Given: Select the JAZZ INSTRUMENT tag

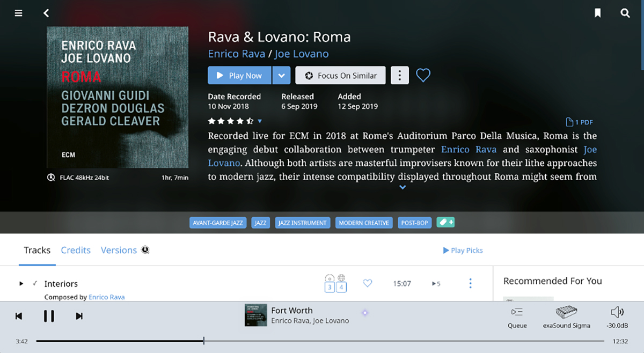Looking at the screenshot, I should pos(303,223).
